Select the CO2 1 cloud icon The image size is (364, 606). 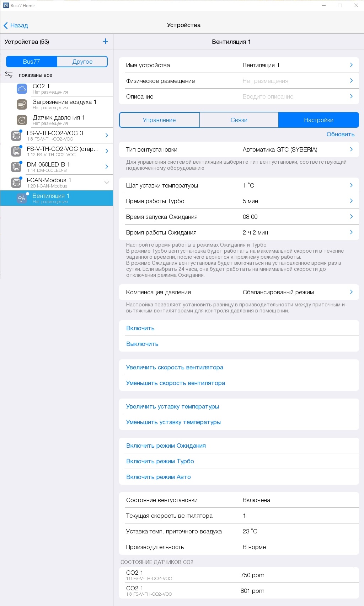coord(22,89)
